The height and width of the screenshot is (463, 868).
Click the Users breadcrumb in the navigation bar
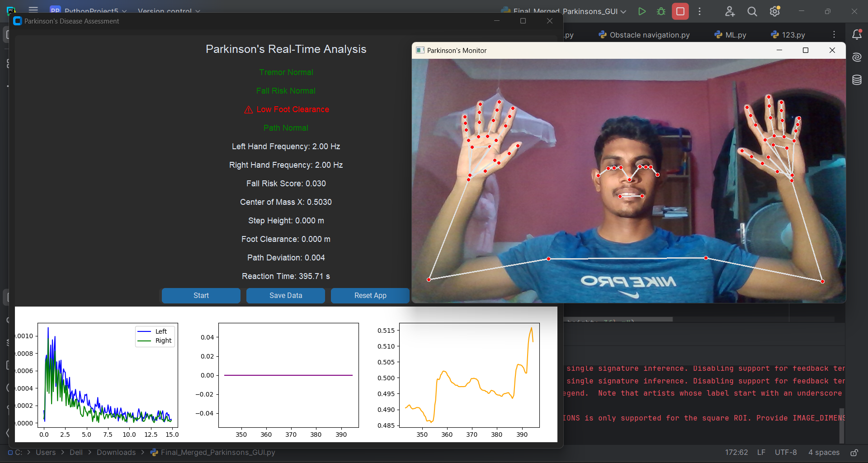46,452
